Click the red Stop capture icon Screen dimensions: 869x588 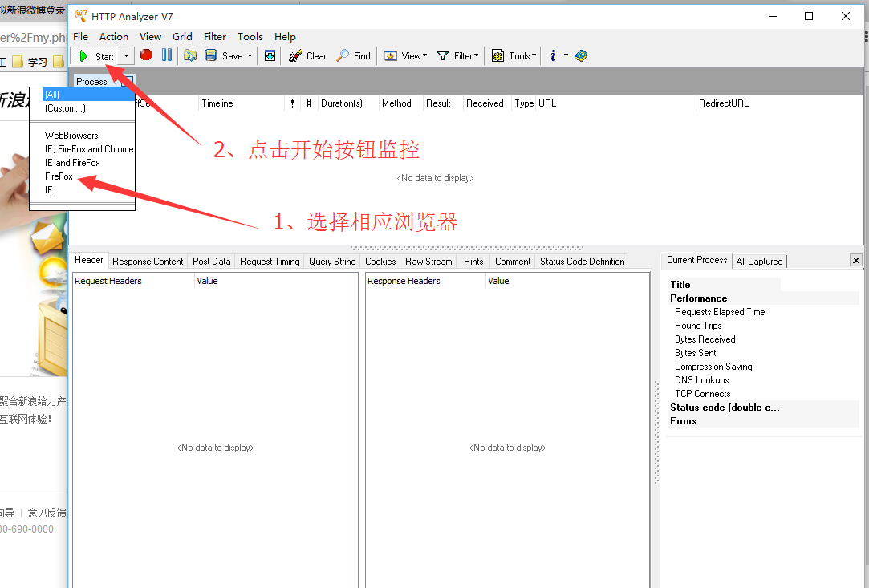coord(146,55)
